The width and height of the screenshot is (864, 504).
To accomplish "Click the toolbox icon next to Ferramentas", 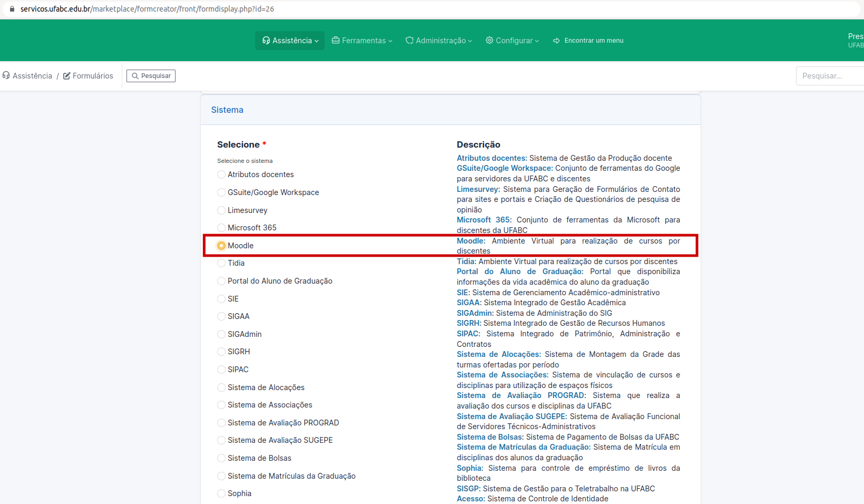I will (x=335, y=40).
